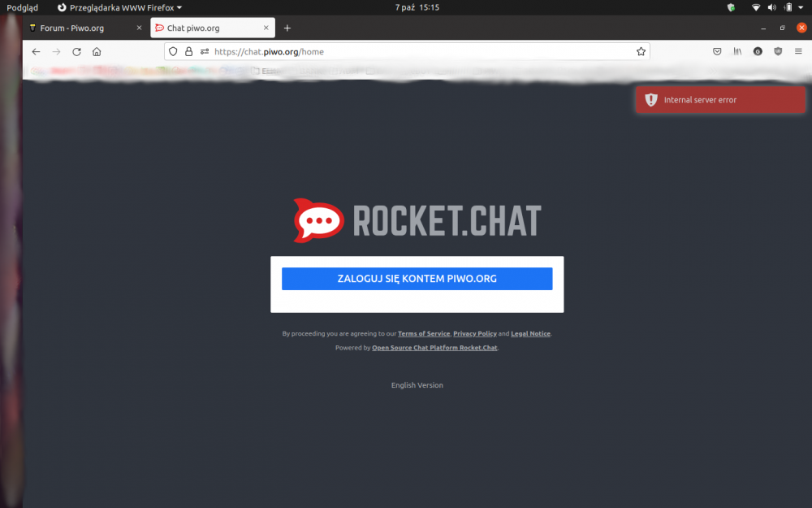This screenshot has height=508, width=812.
Task: Open the Firefox hamburger menu
Action: coord(798,51)
